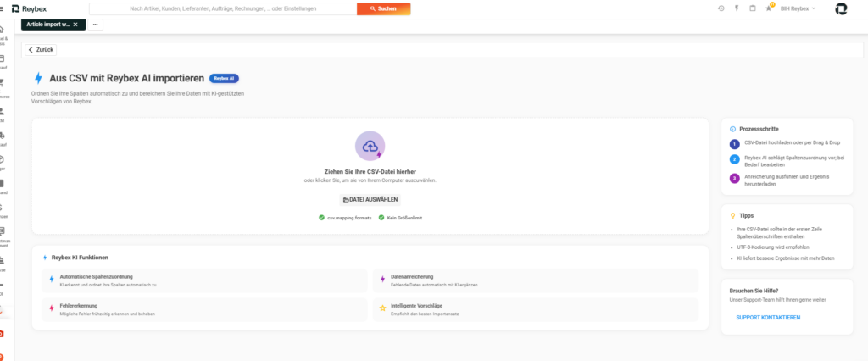
Task: Click the csv.mapping.formats green check icon
Action: click(321, 218)
